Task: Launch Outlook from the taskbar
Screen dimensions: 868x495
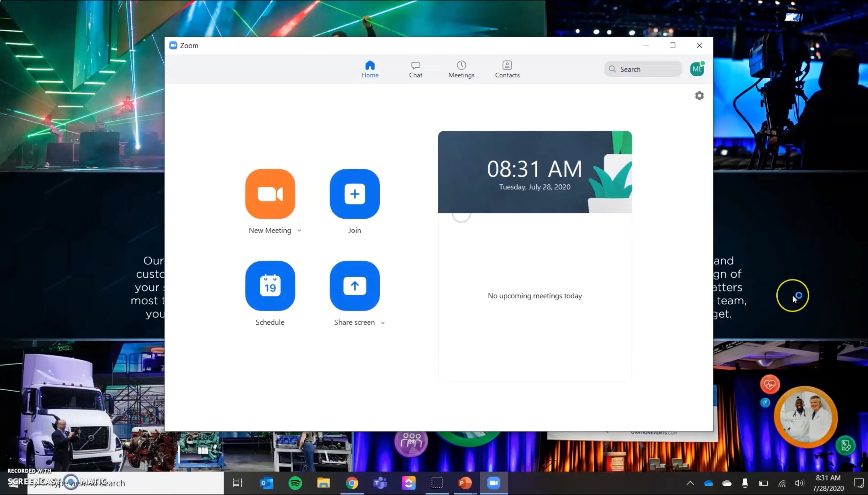Action: tap(267, 483)
